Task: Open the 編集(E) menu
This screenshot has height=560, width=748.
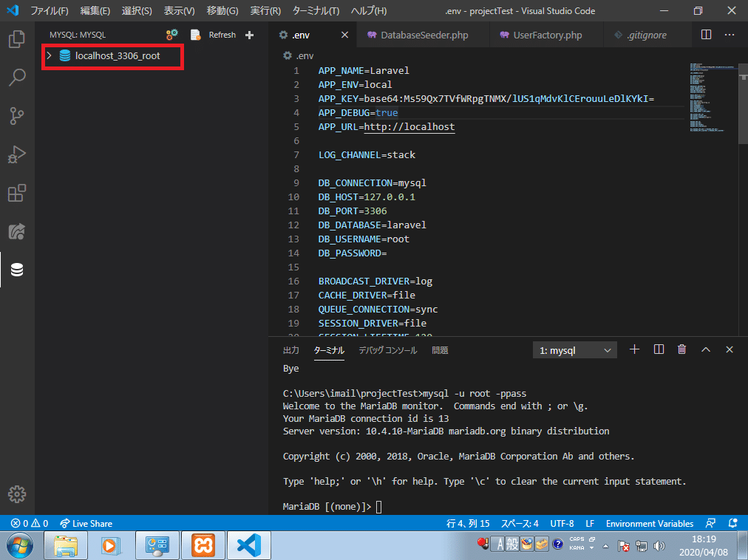Action: [x=95, y=10]
